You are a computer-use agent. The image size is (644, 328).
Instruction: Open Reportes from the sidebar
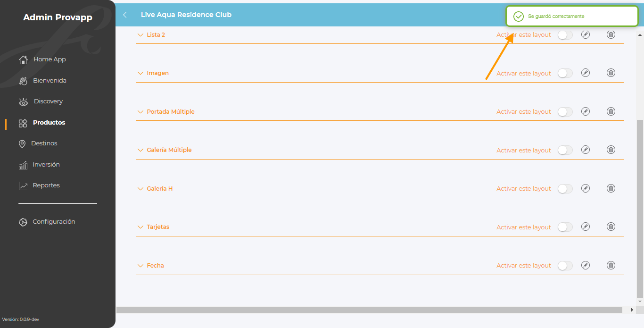pos(46,185)
